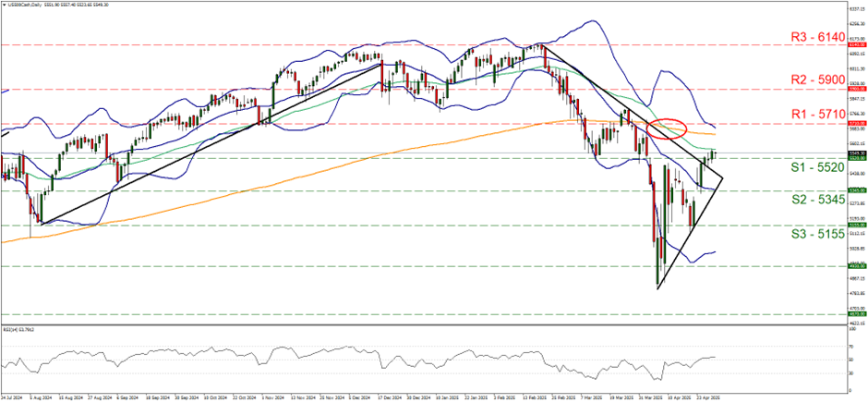Click the RSI(14) indicator label
The width and height of the screenshot is (868, 403).
20,329
